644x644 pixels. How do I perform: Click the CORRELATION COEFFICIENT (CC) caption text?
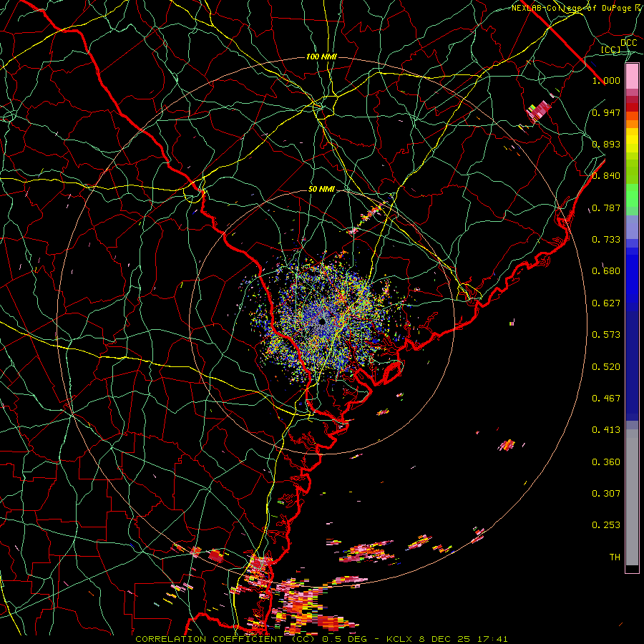pyautogui.click(x=227, y=639)
